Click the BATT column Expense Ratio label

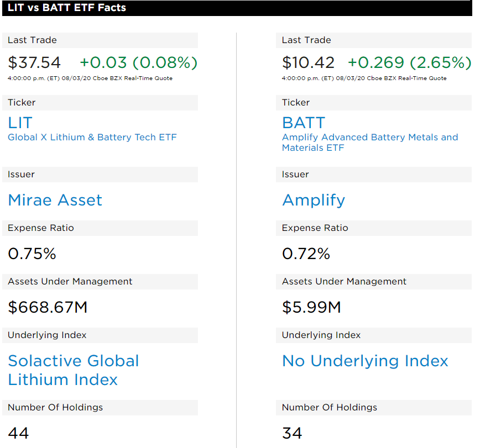[x=315, y=228]
